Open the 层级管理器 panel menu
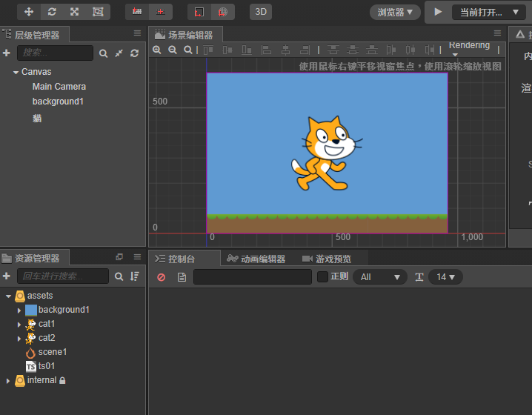The height and width of the screenshot is (415, 532). click(x=137, y=33)
